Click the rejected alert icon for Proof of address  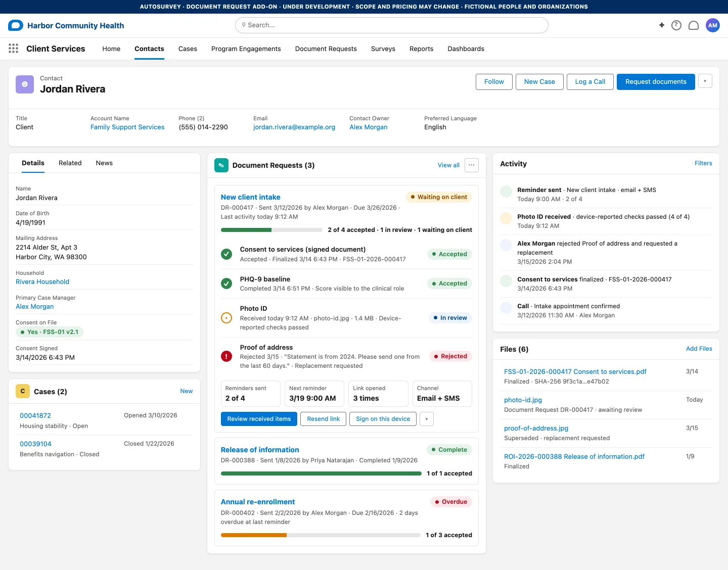(x=226, y=356)
